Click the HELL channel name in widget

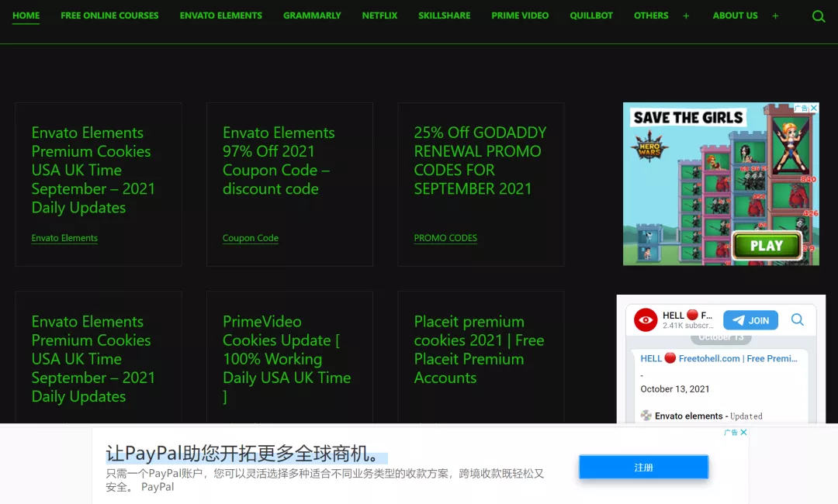tap(687, 315)
